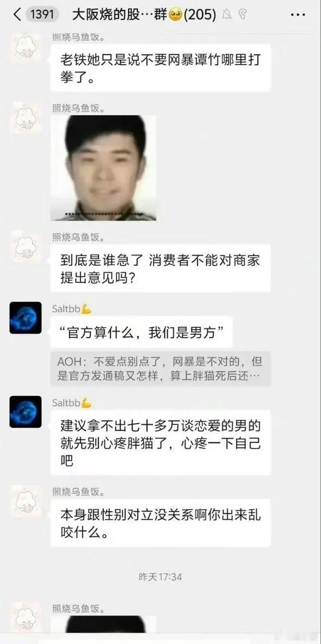Open the 1391 unread messages badge
This screenshot has width=321, height=644.
click(42, 15)
